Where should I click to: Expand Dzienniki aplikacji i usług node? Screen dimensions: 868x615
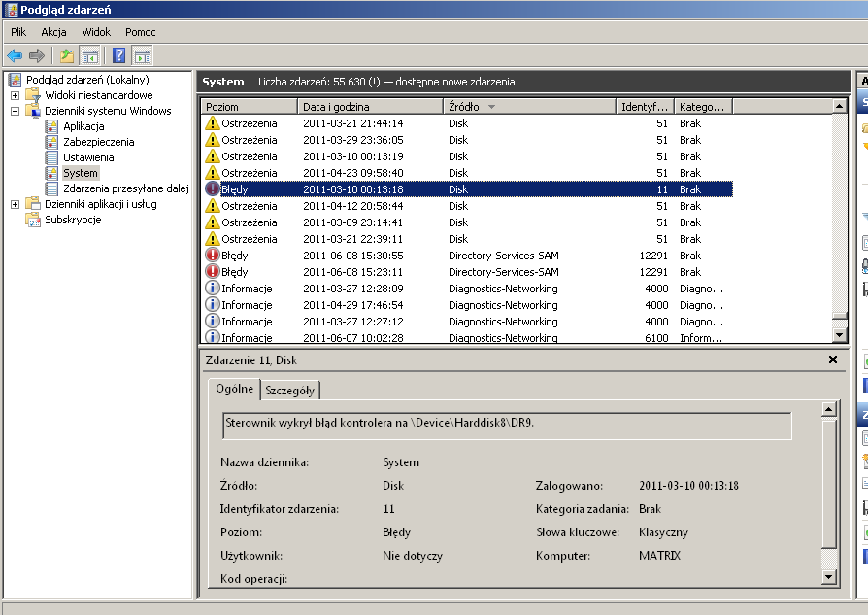[x=15, y=204]
